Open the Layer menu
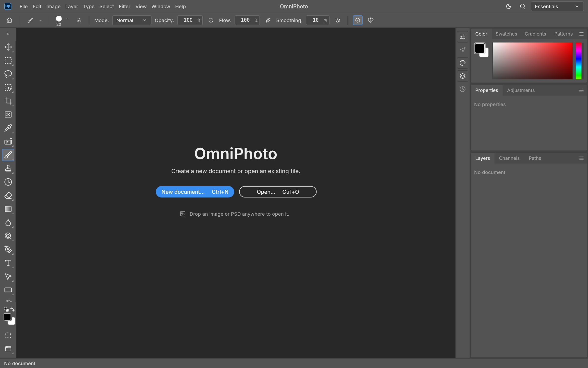The image size is (588, 368). 72,6
